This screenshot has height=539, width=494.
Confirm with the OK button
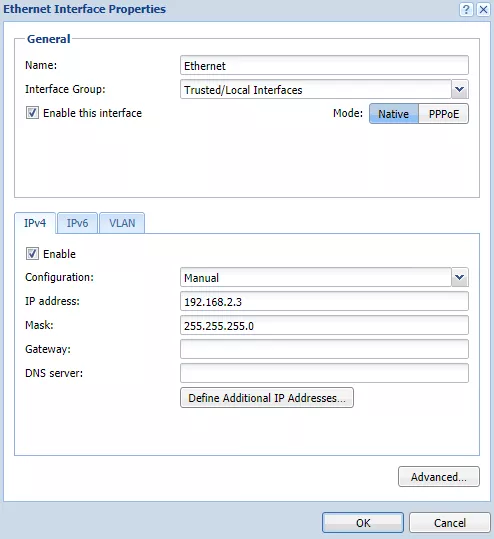click(363, 522)
